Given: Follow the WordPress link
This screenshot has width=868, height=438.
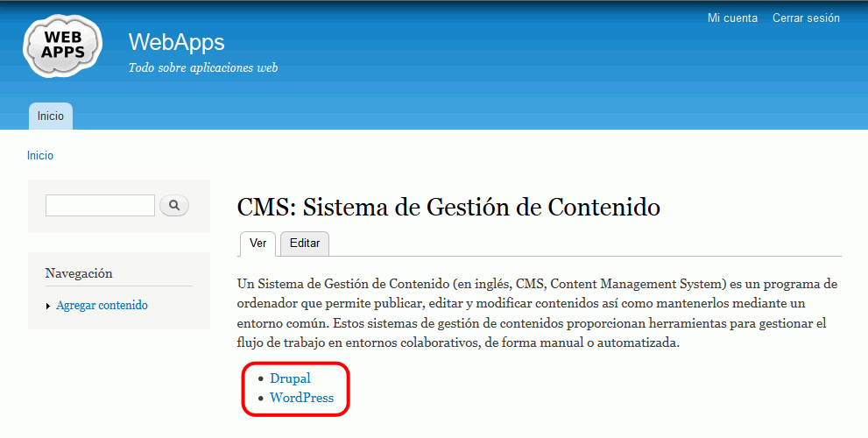Looking at the screenshot, I should tap(301, 398).
